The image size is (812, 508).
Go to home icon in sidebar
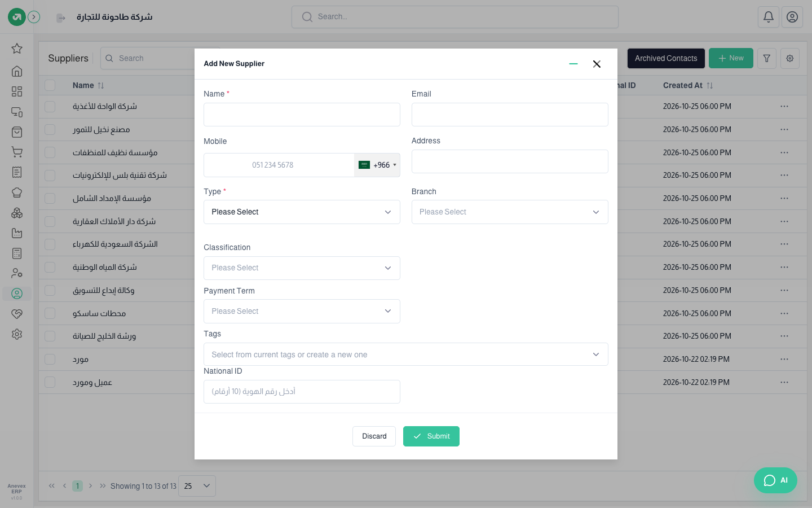coord(17,71)
